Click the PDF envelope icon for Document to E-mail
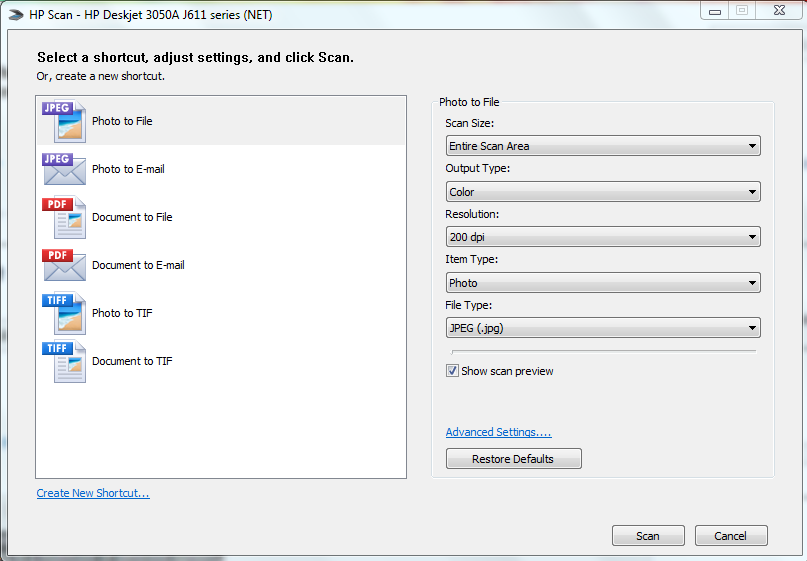This screenshot has height=561, width=807. (x=64, y=265)
